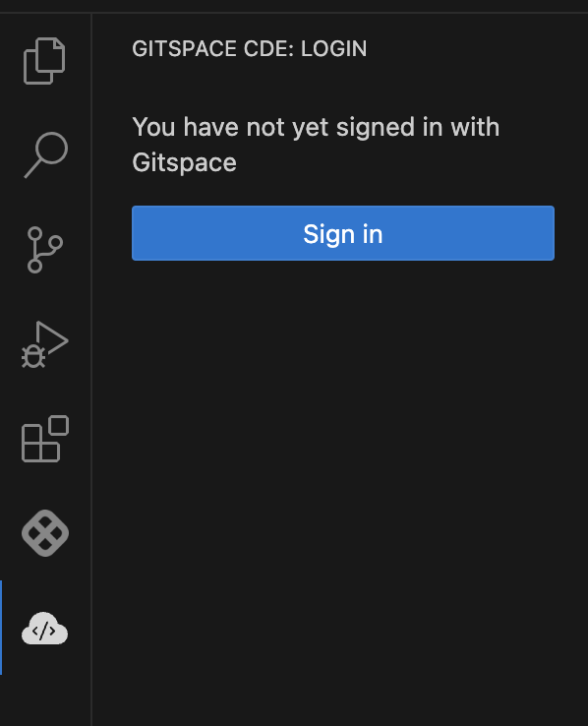Click empty activity bar space below cloud icon
Viewport: 588px width, 726px height.
point(45,699)
